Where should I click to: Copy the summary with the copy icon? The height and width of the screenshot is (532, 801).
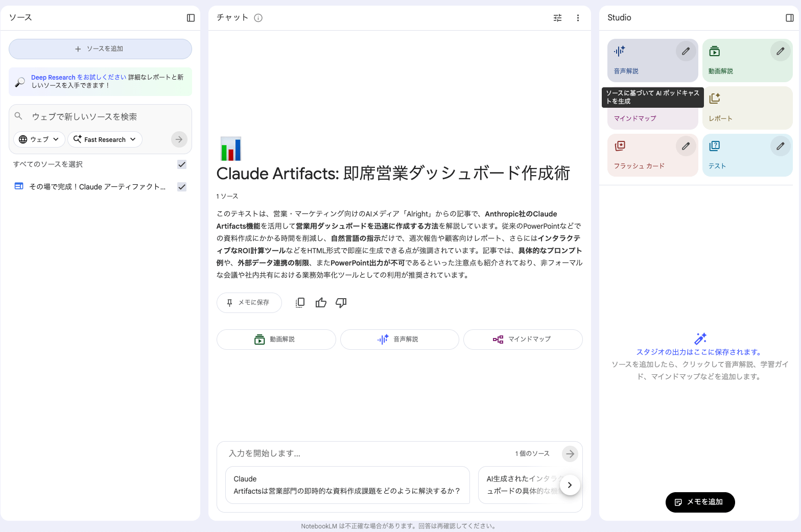pos(300,303)
